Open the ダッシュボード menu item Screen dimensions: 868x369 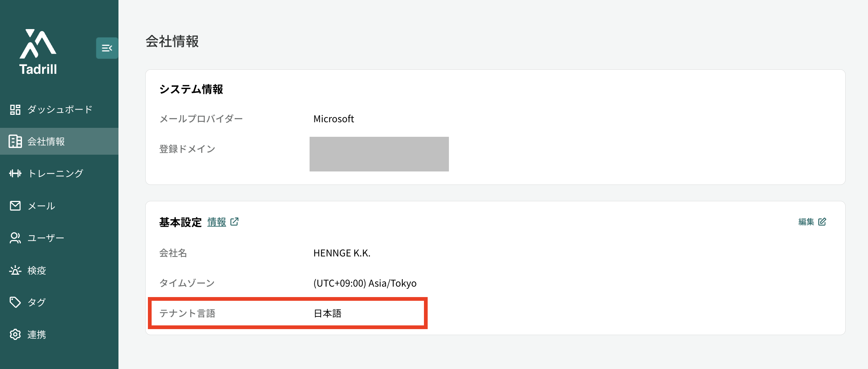(x=59, y=110)
